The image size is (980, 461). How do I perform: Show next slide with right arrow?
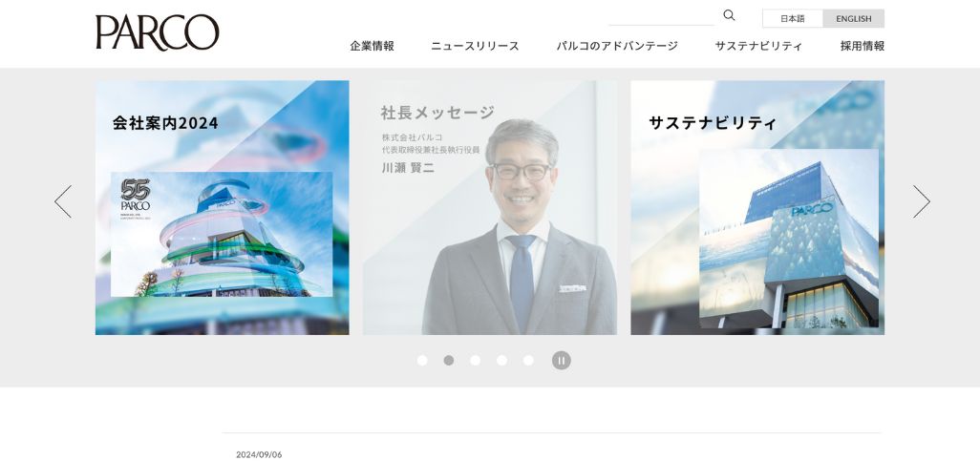click(921, 201)
